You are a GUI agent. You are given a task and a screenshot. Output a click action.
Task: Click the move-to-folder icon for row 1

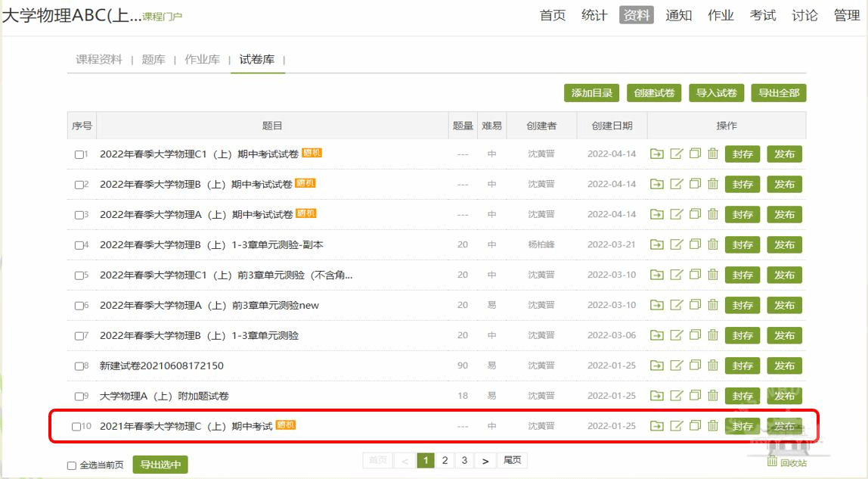click(x=656, y=154)
